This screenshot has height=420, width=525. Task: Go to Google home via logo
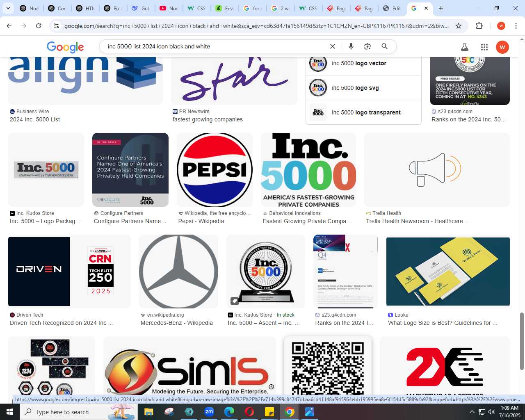pyautogui.click(x=65, y=47)
